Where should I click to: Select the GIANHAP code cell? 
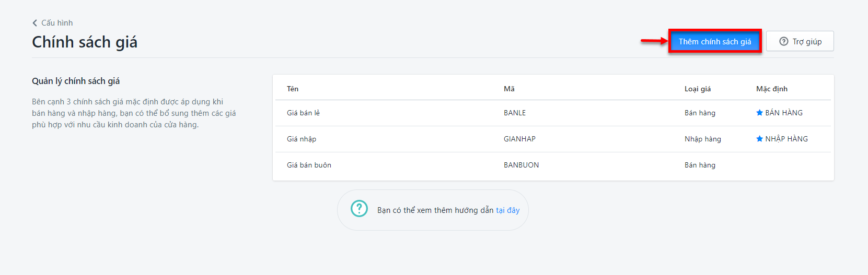[519, 139]
